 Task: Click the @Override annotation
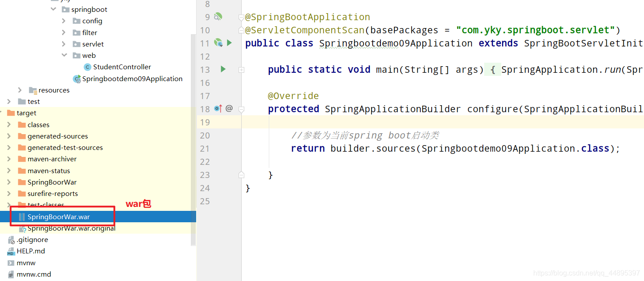pyautogui.click(x=293, y=96)
